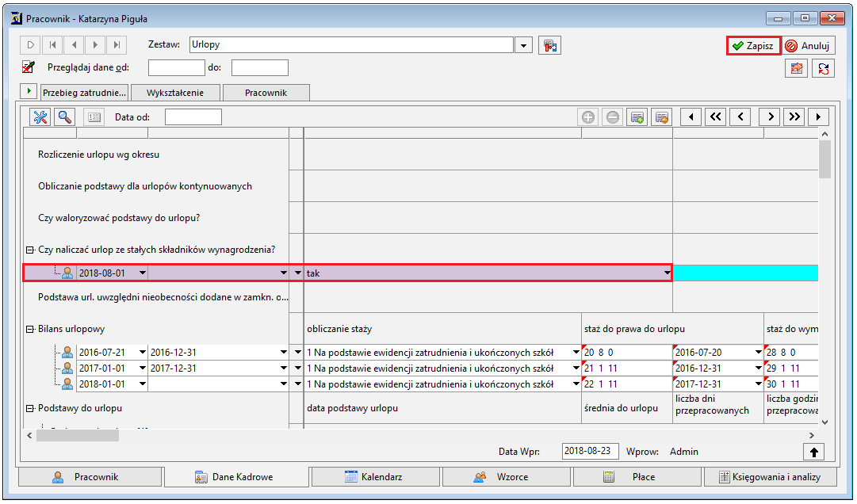The height and width of the screenshot is (504, 857).
Task: Click the up arrow button near Admin
Action: click(x=814, y=452)
